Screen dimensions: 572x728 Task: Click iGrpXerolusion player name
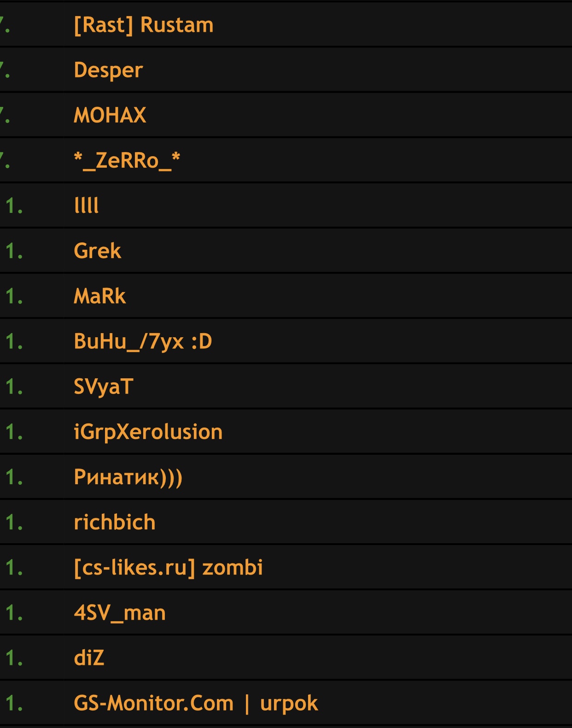coord(148,432)
